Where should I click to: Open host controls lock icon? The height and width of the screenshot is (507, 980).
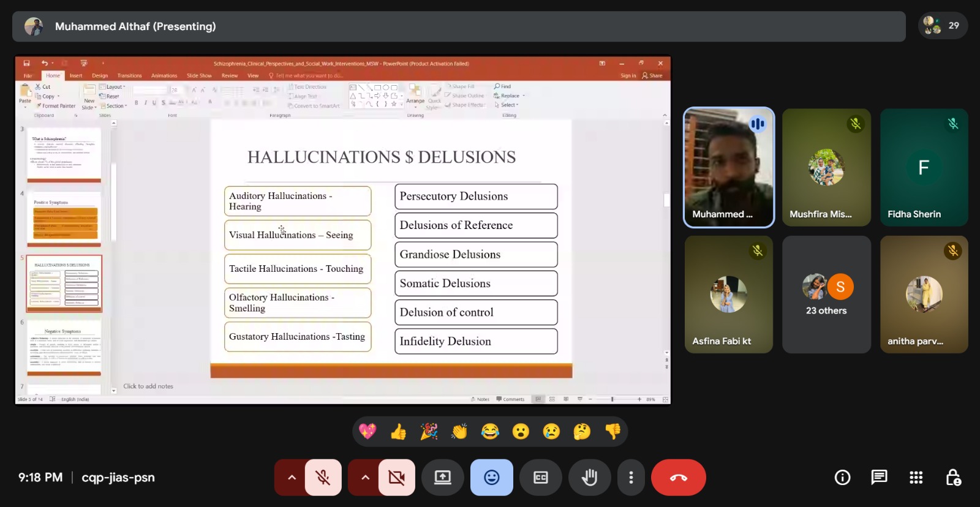pyautogui.click(x=953, y=478)
